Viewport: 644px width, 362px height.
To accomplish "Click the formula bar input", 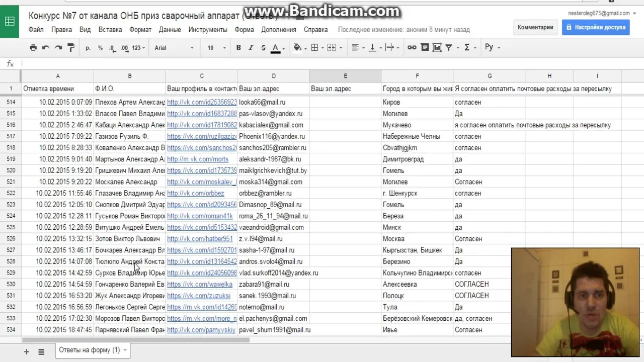I will click(332, 64).
